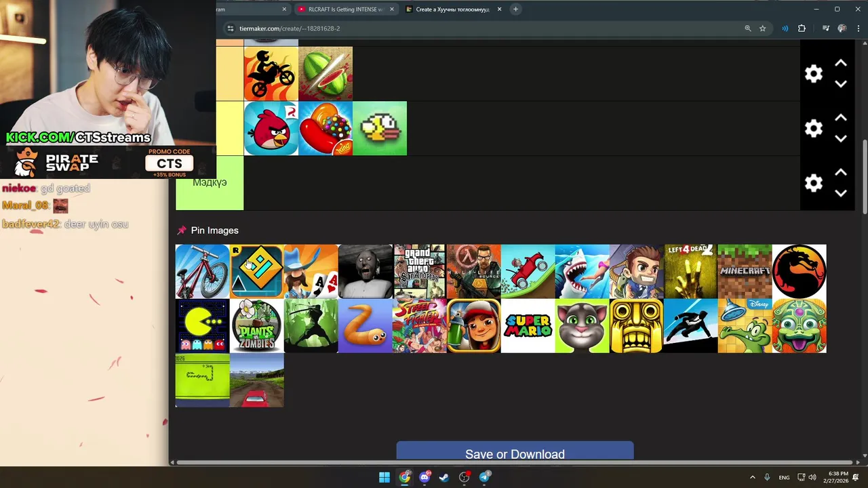
Task: Move the Angry Birds tier row down
Action: [841, 139]
